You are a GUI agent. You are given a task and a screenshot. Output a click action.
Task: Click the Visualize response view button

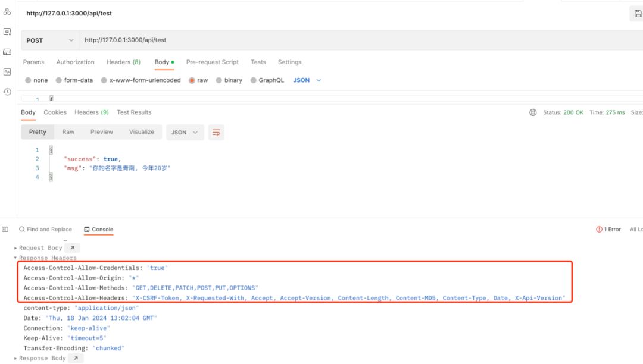(141, 132)
